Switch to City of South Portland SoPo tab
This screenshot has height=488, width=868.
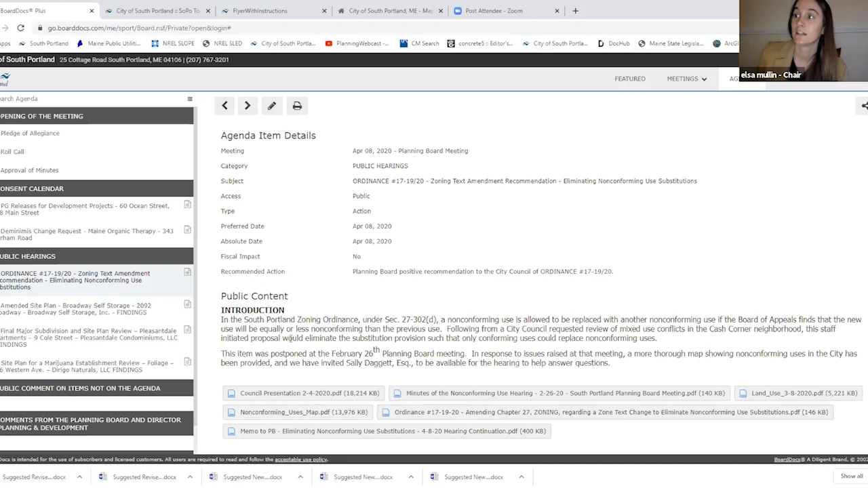(x=157, y=11)
